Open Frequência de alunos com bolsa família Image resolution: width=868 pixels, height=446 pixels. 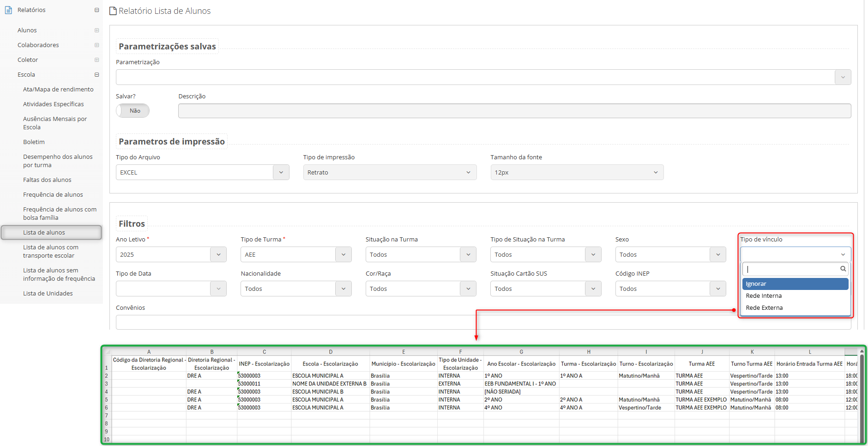pos(60,213)
